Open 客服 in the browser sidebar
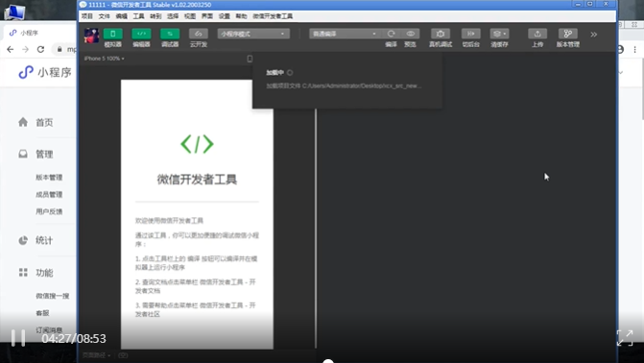 42,313
